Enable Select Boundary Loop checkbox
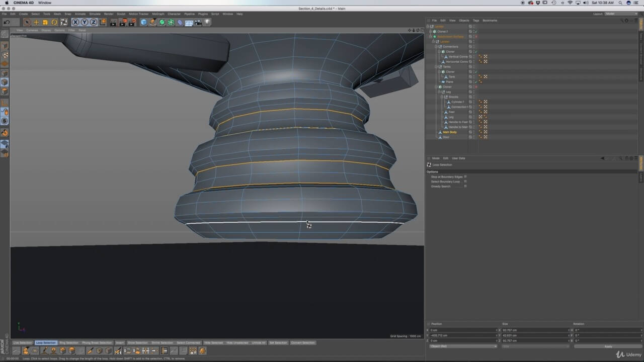Screen dimensions: 644x362 click(x=465, y=182)
